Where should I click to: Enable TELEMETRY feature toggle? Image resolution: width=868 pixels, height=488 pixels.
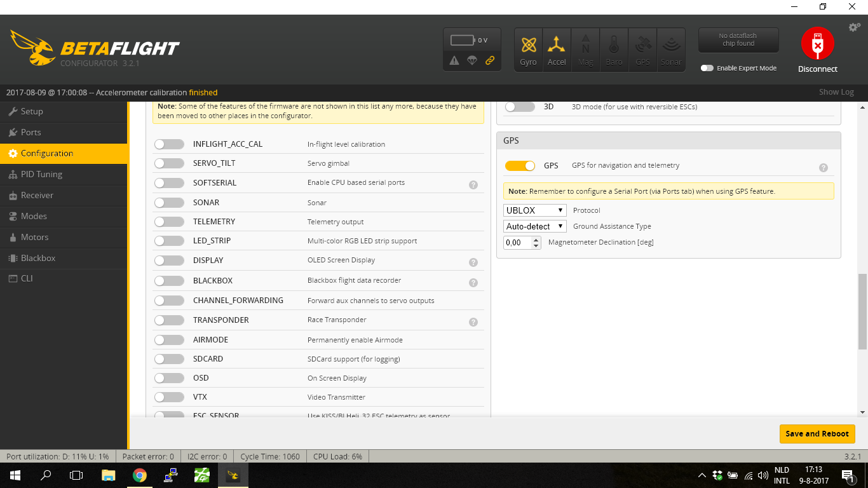[x=169, y=222]
